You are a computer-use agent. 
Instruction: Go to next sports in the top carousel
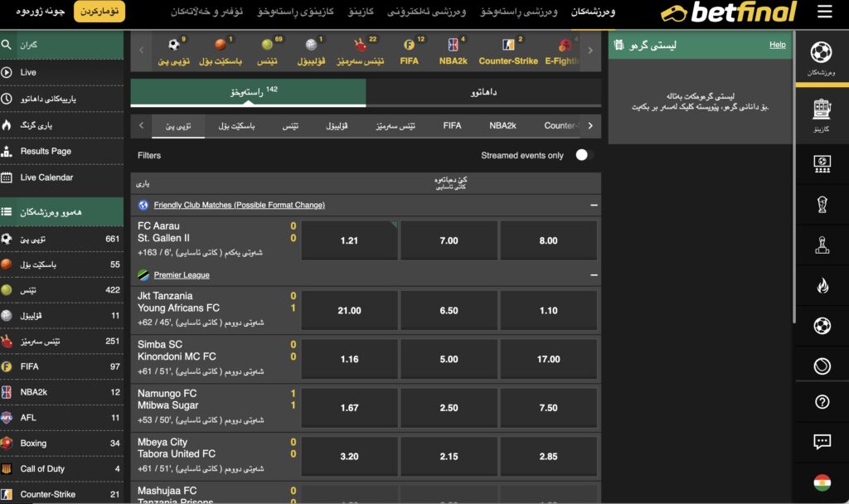590,51
